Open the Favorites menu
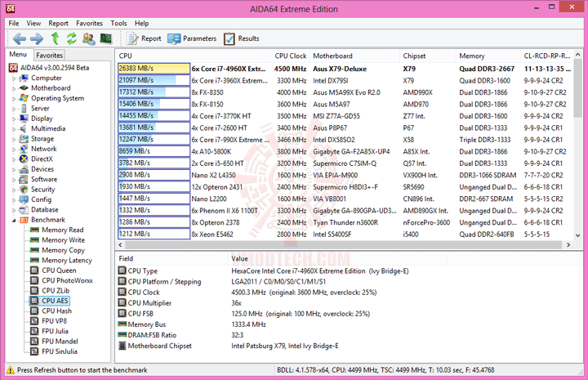The height and width of the screenshot is (380, 588). [89, 23]
